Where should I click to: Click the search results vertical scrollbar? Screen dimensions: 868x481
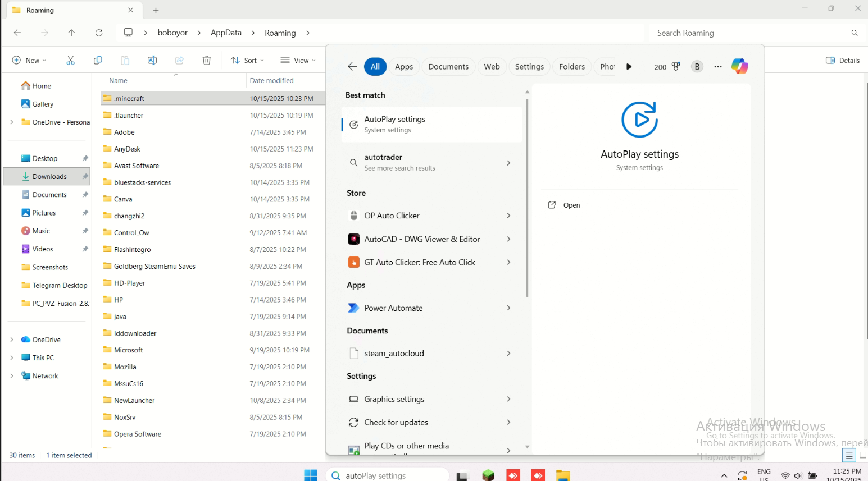[x=527, y=196]
